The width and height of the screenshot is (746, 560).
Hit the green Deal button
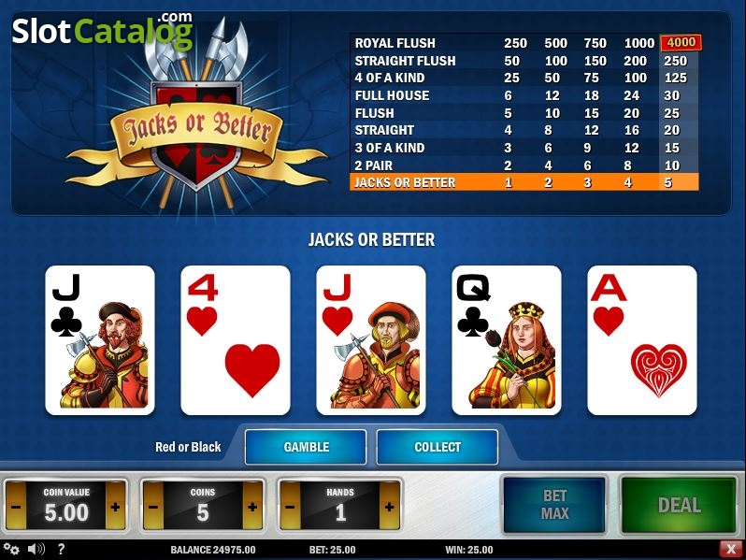(x=679, y=505)
